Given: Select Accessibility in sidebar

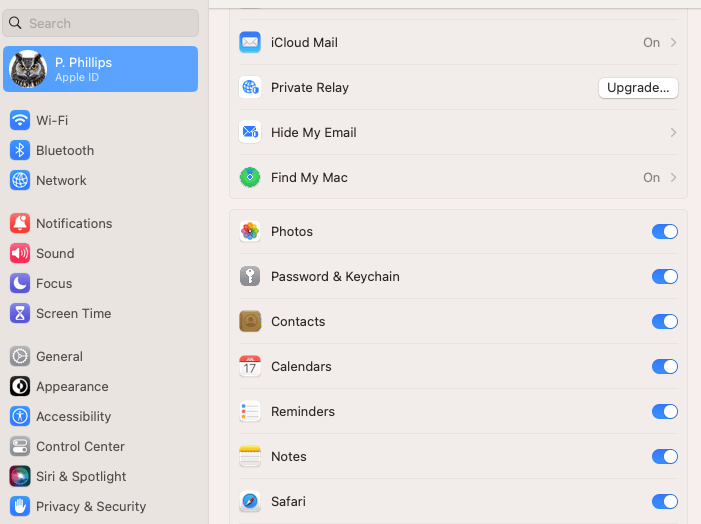Looking at the screenshot, I should point(100,416).
